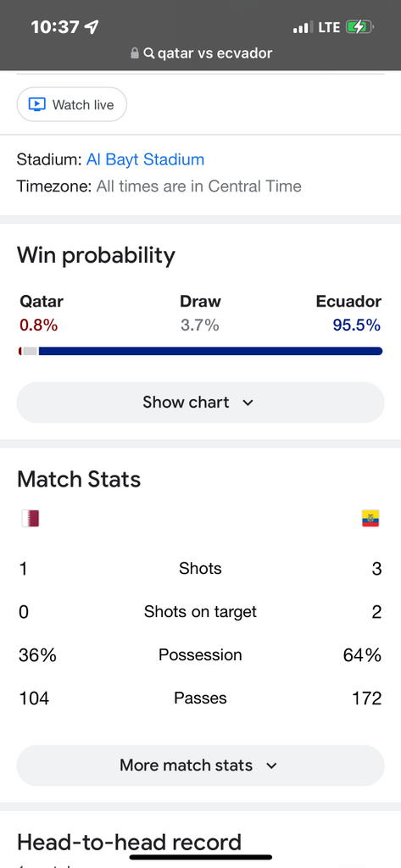Image resolution: width=401 pixels, height=868 pixels.
Task: Tap the chevron beside More match stats
Action: (271, 766)
